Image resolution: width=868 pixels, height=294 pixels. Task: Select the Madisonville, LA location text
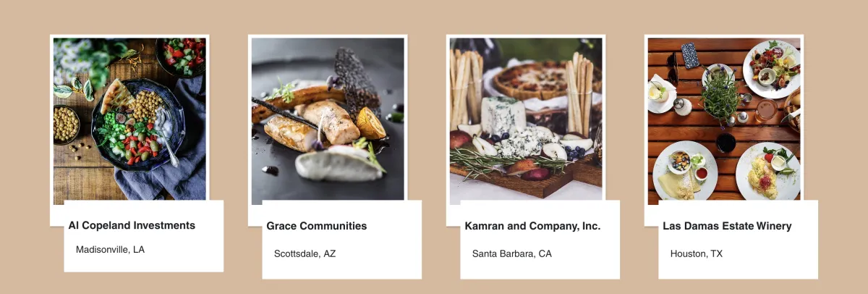110,249
